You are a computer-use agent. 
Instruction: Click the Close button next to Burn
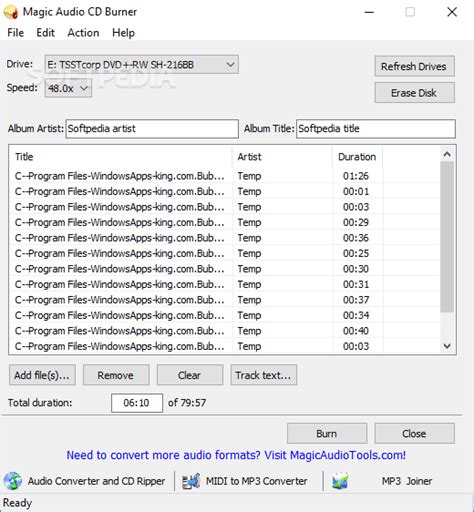[414, 434]
